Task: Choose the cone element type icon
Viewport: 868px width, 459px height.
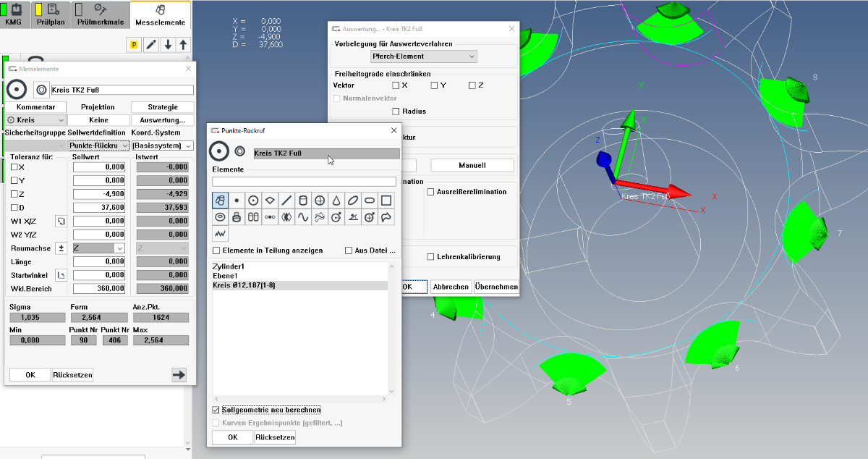Action: tap(336, 201)
